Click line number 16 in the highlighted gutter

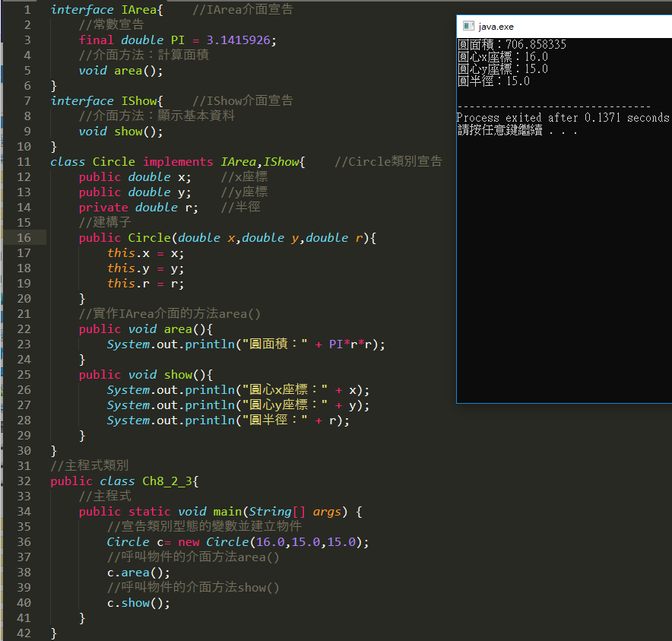click(x=24, y=238)
